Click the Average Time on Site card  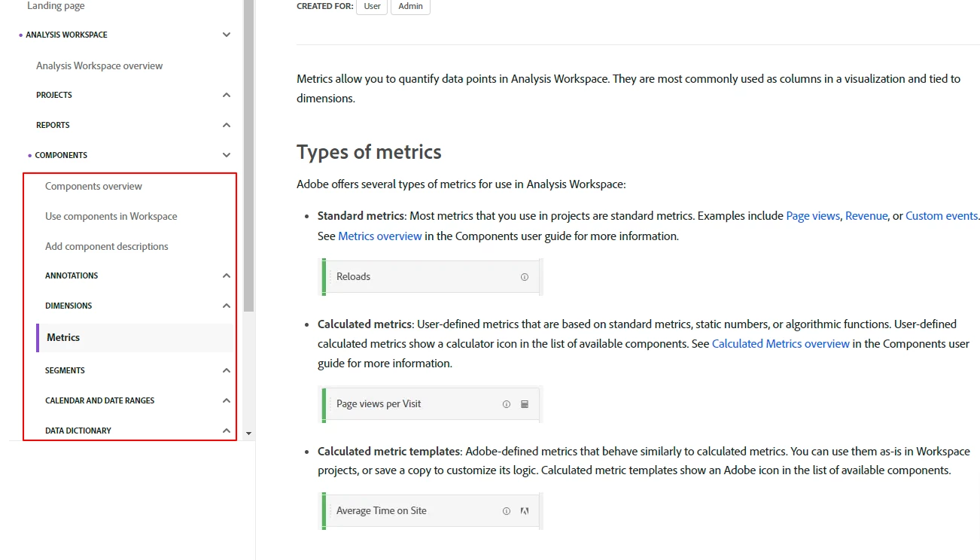(431, 511)
